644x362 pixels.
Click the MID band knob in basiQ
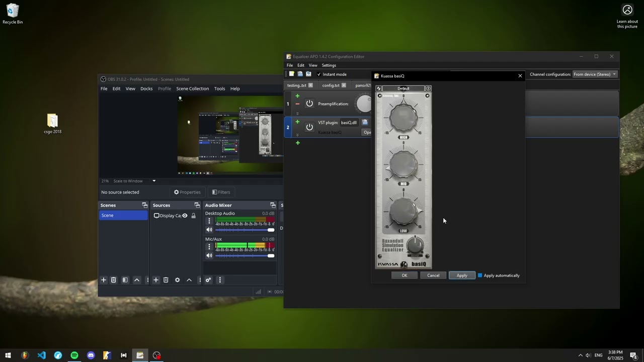coord(404,163)
